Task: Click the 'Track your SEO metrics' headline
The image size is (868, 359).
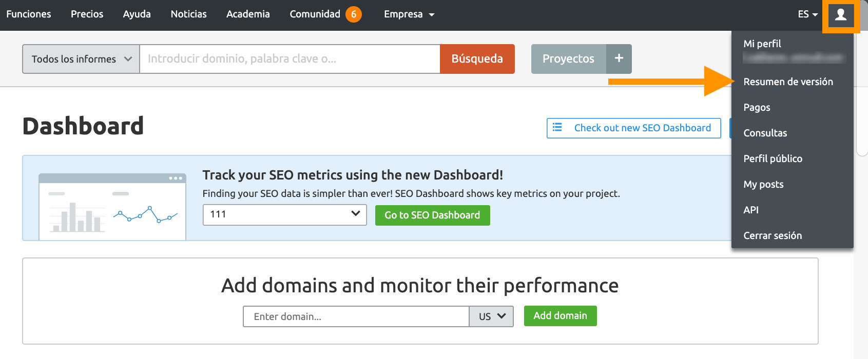Action: pos(353,175)
